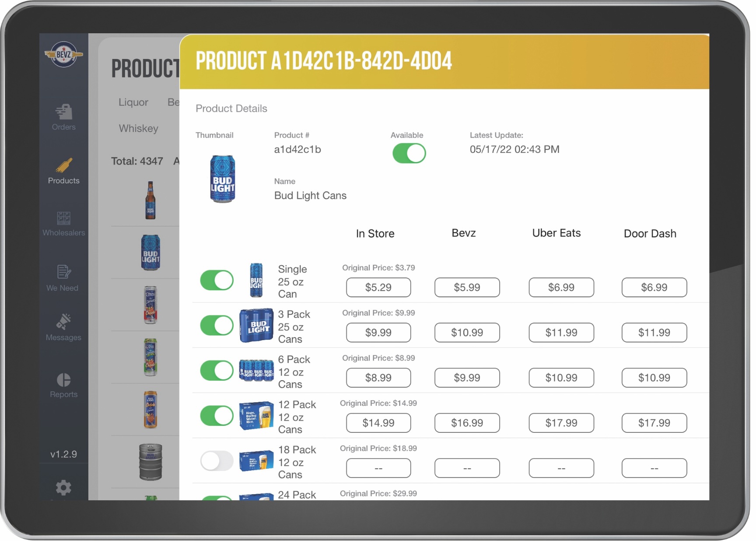Open the Messages section
This screenshot has width=756, height=541.
[x=64, y=327]
